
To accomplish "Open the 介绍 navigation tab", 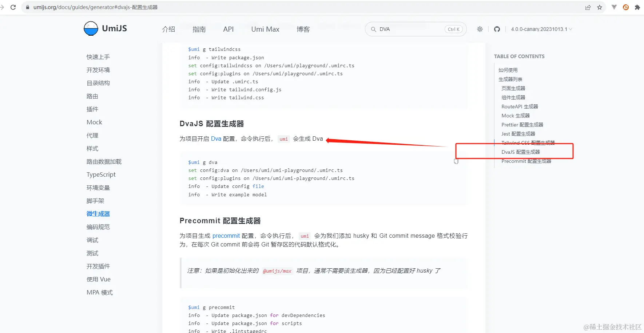I will (168, 29).
